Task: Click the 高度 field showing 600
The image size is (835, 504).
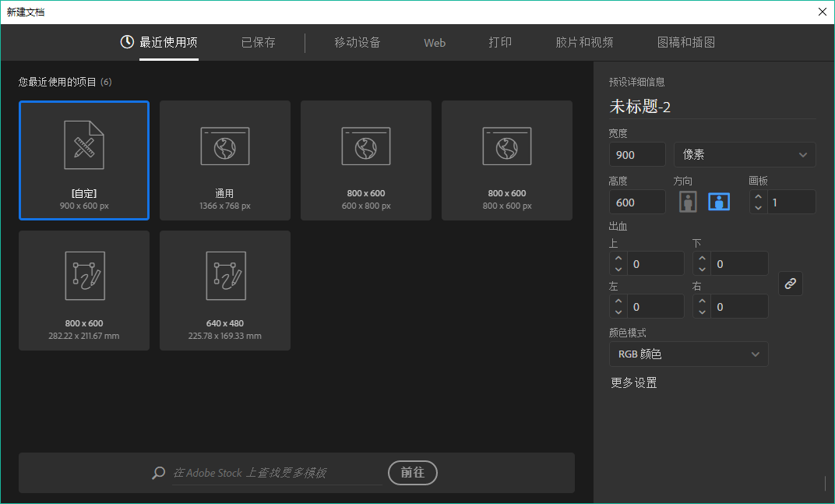Action: 637,203
